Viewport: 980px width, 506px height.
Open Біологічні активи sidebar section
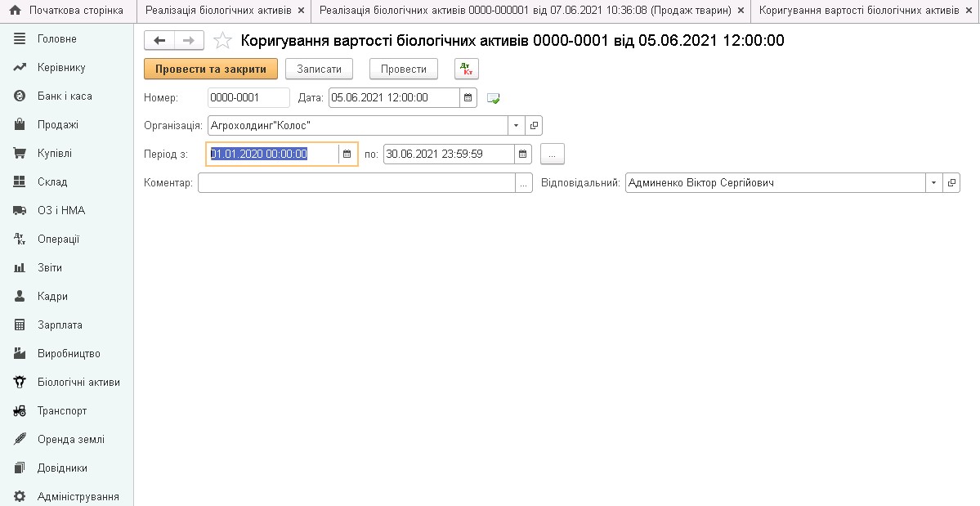(x=78, y=382)
